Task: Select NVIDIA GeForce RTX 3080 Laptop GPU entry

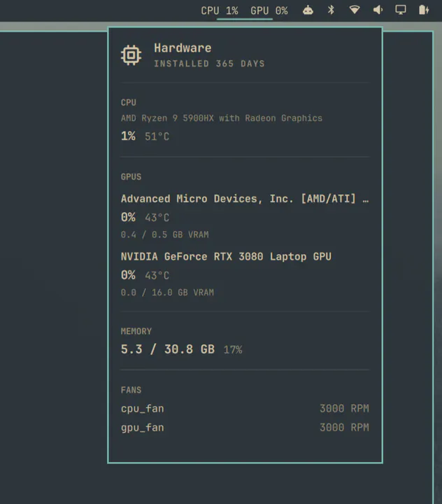Action: tap(226, 256)
